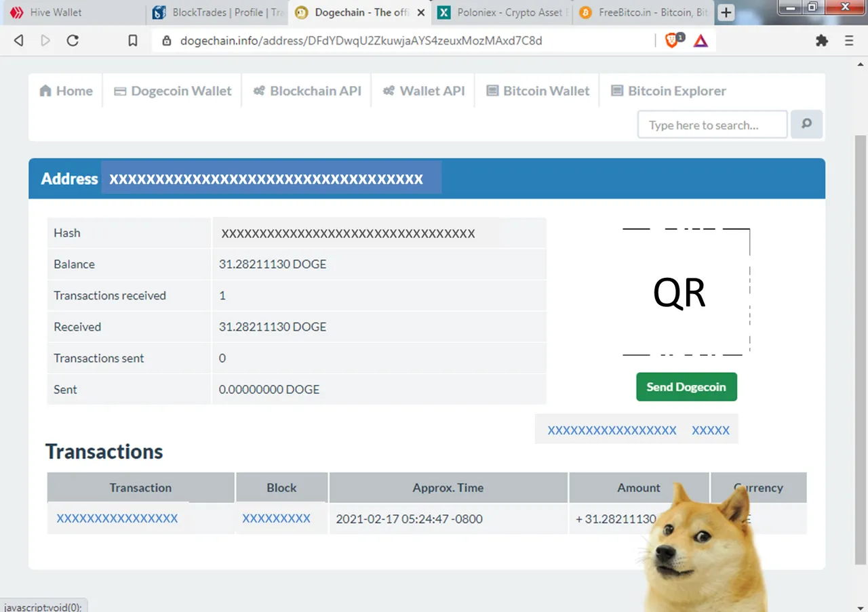Open a new browser tab
The width and height of the screenshot is (868, 612).
(x=726, y=12)
